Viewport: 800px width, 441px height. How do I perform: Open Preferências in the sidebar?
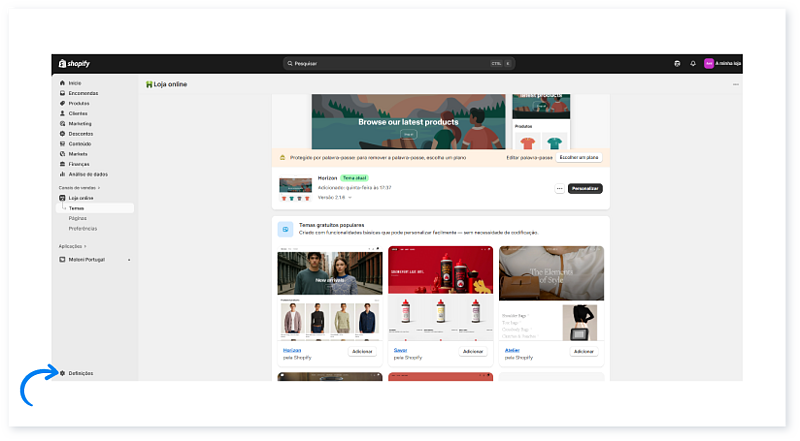[x=83, y=228]
